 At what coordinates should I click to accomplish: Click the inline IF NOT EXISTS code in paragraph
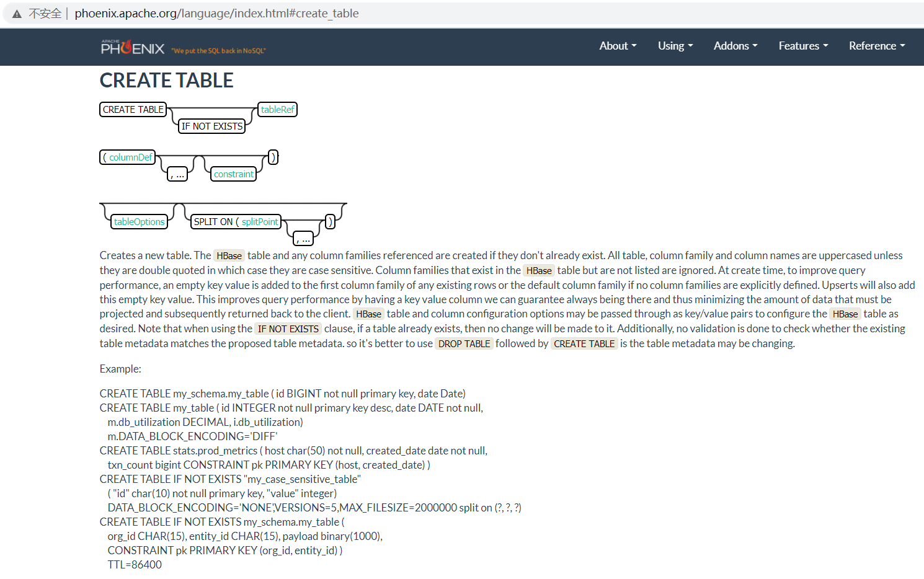288,329
